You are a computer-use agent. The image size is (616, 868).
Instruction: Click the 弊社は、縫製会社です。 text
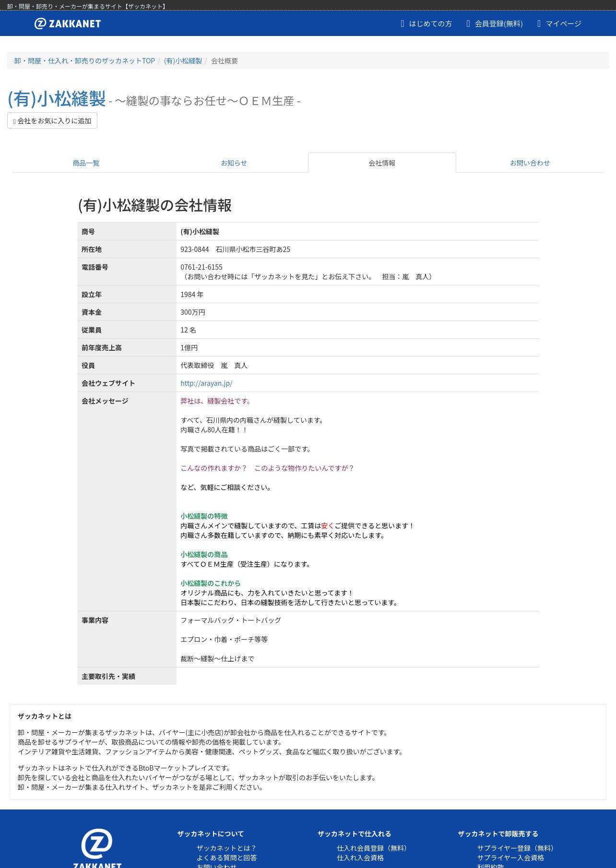(x=217, y=401)
